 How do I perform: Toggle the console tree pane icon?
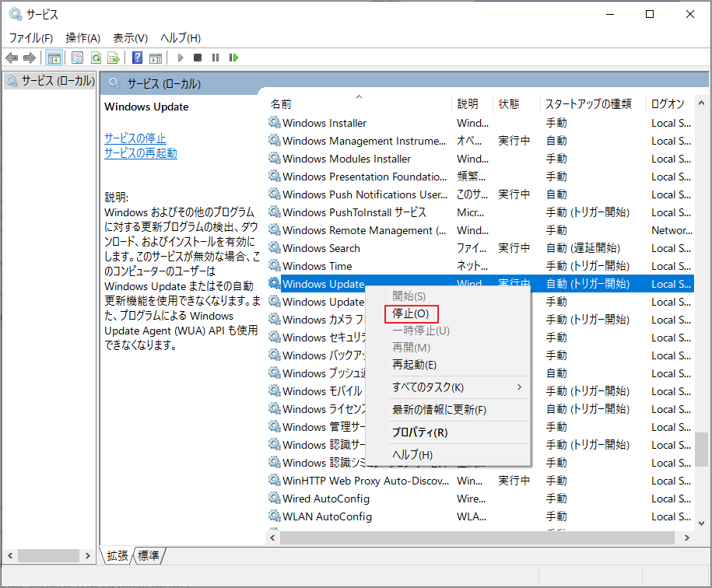54,58
